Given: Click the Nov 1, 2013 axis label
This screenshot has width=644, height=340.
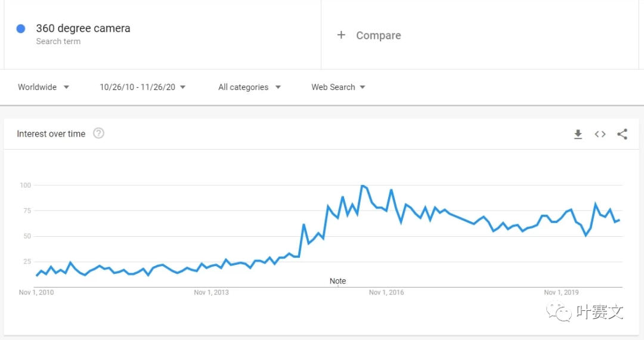Looking at the screenshot, I should (x=211, y=292).
